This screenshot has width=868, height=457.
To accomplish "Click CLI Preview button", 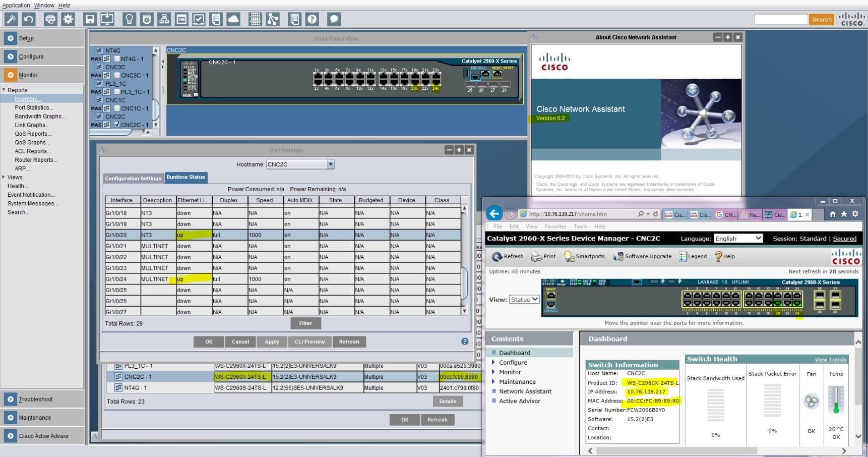I will [309, 341].
